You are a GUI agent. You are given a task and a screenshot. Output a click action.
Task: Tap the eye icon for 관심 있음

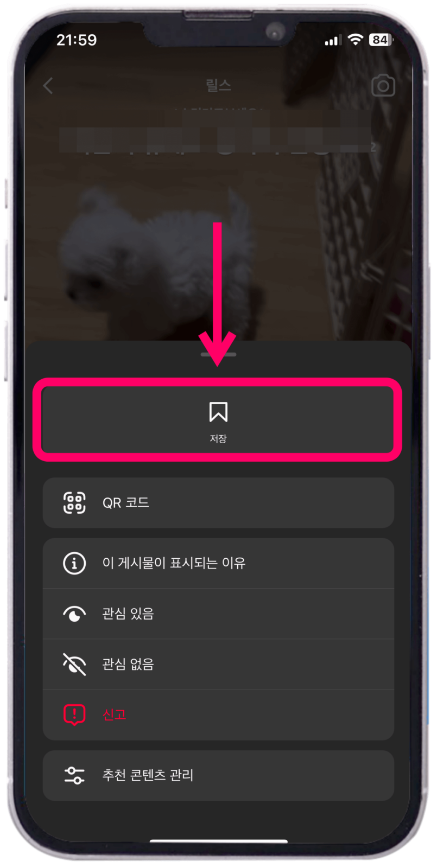pos(74,614)
